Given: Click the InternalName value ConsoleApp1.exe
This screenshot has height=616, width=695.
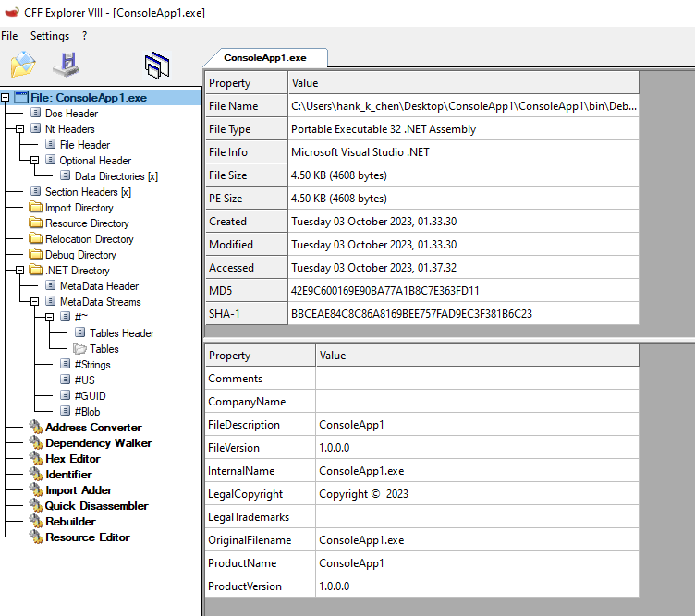Looking at the screenshot, I should (x=361, y=471).
